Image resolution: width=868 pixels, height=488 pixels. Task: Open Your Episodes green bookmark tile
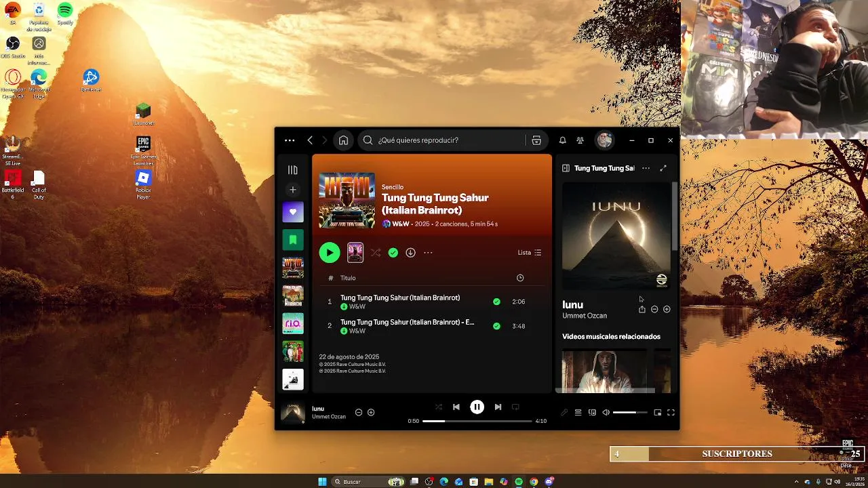click(293, 240)
